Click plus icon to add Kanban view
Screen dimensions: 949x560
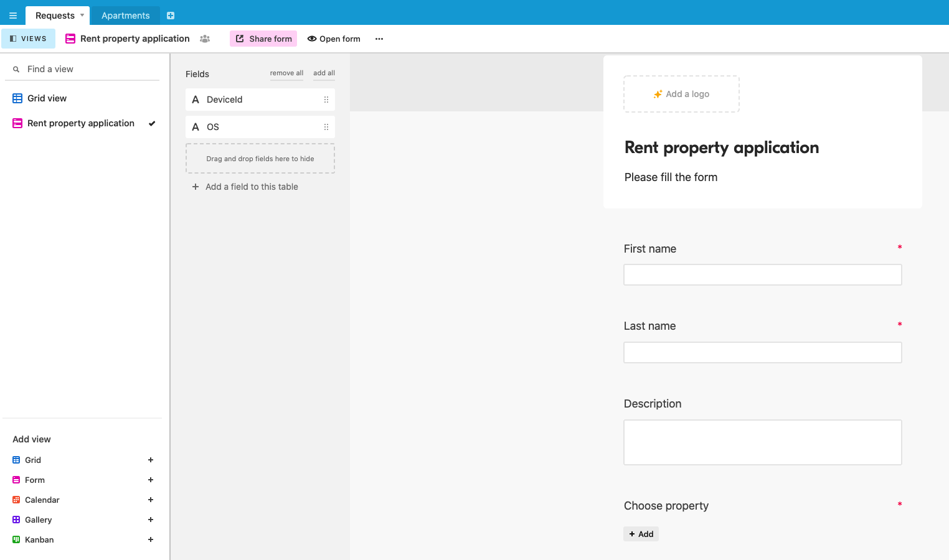151,539
